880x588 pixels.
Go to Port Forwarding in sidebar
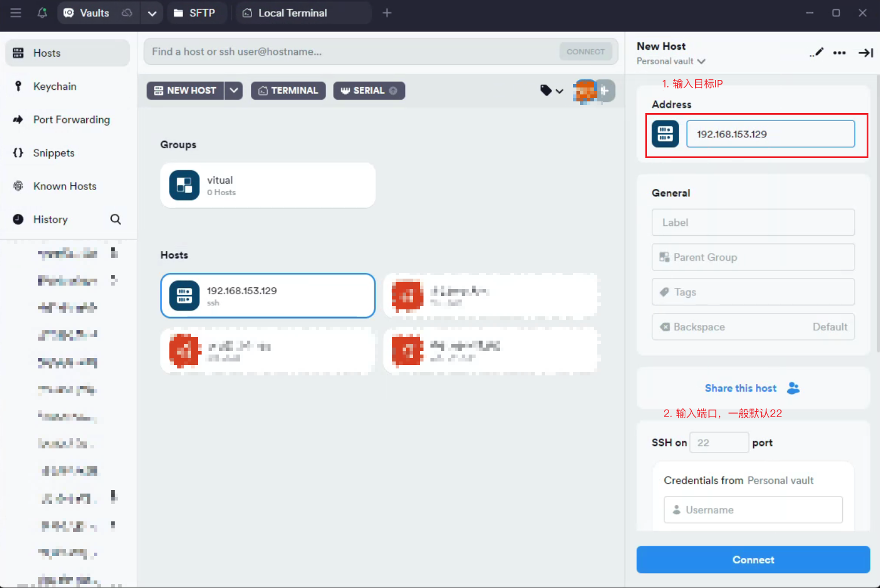(71, 120)
